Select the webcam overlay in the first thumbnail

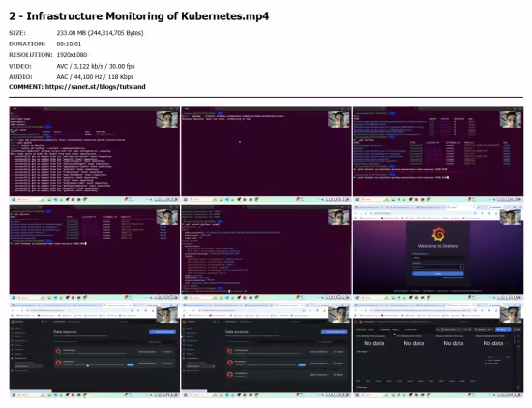tap(167, 119)
